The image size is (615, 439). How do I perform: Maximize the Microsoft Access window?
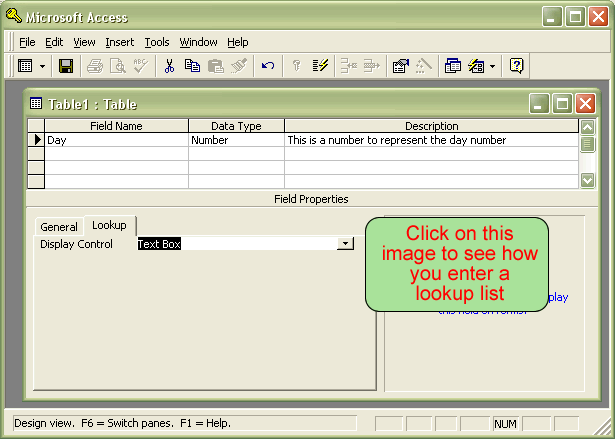coord(575,17)
